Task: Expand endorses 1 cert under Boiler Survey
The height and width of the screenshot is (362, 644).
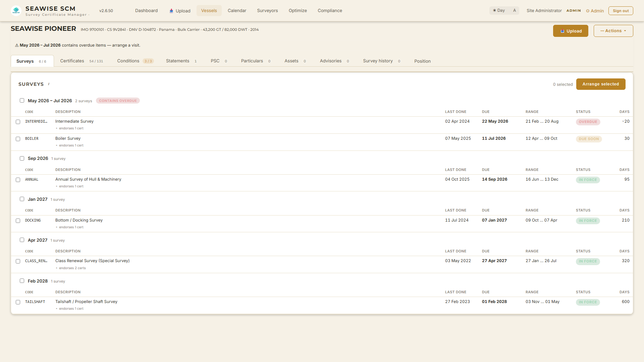Action: [x=69, y=145]
